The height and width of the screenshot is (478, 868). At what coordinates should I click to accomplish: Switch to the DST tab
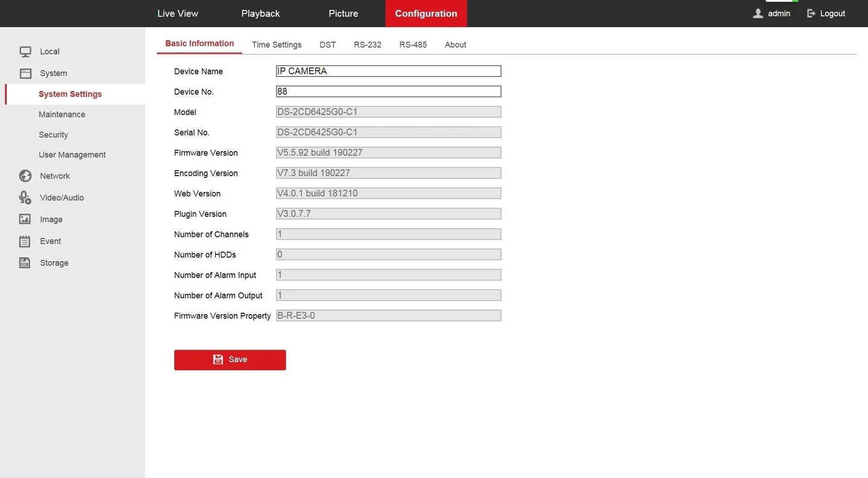(x=328, y=45)
